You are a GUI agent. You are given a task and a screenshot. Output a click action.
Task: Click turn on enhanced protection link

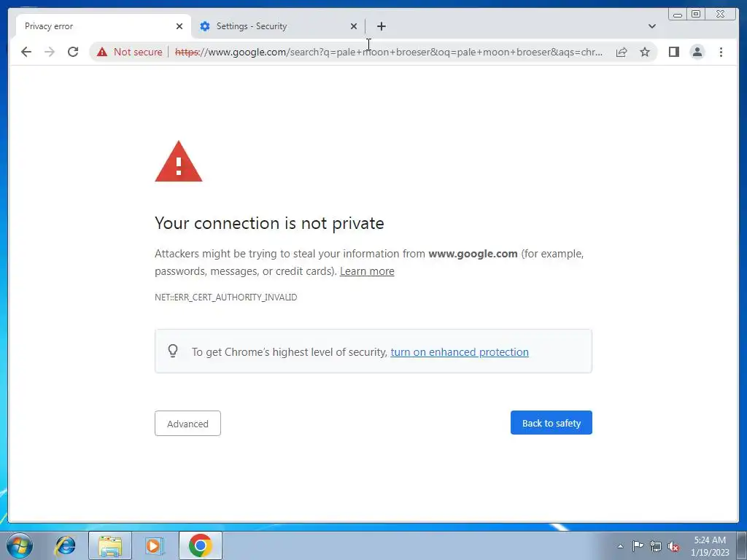pos(460,352)
